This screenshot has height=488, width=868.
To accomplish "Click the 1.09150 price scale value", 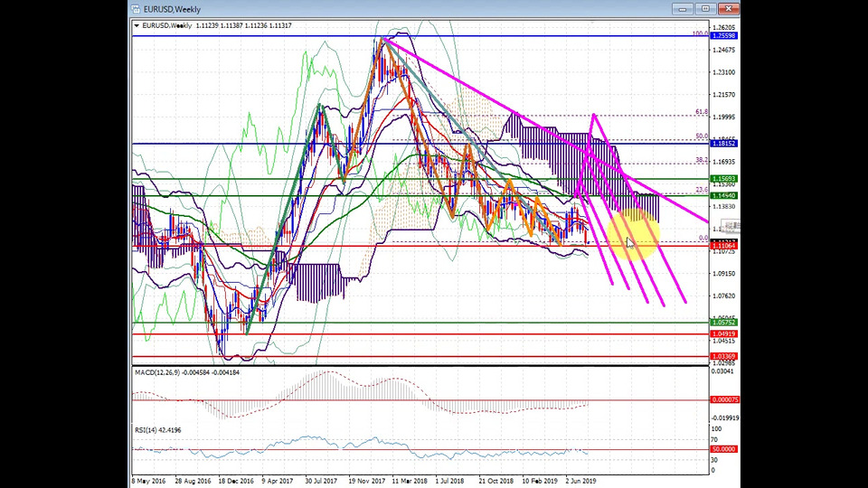I will tap(724, 274).
